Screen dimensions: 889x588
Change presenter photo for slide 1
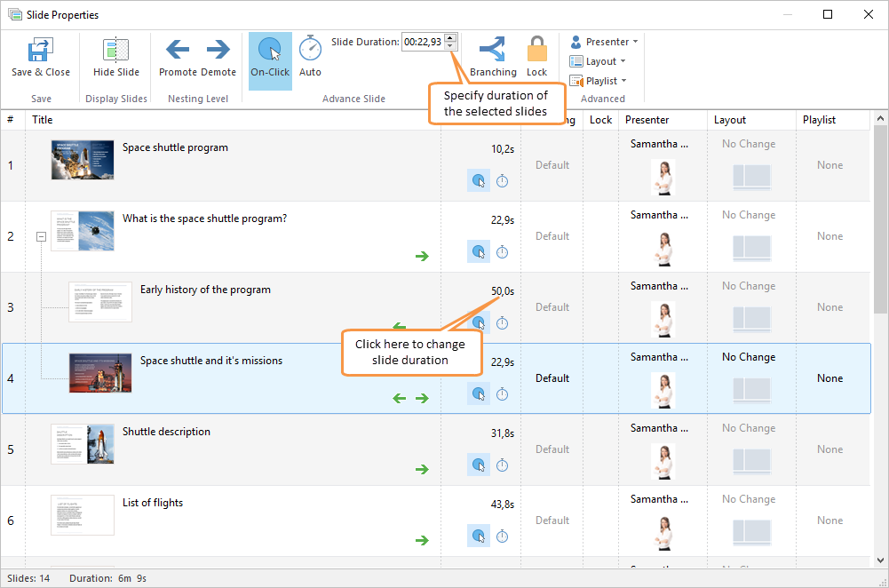click(663, 178)
